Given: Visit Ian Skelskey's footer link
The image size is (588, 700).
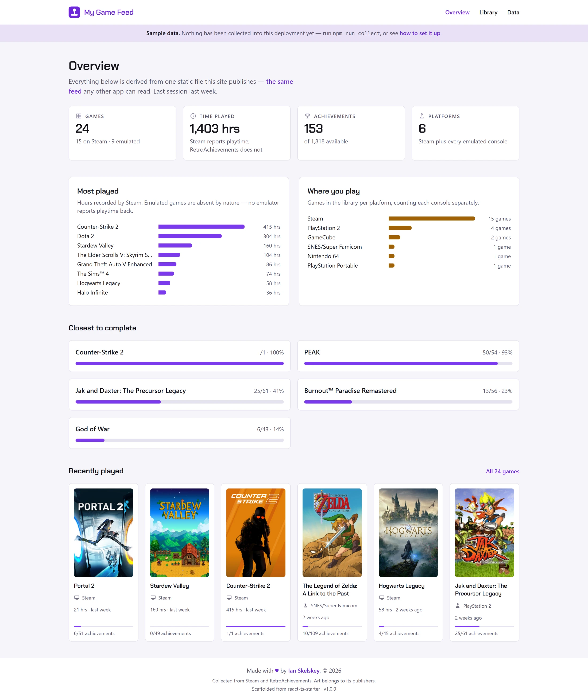Looking at the screenshot, I should click(304, 671).
